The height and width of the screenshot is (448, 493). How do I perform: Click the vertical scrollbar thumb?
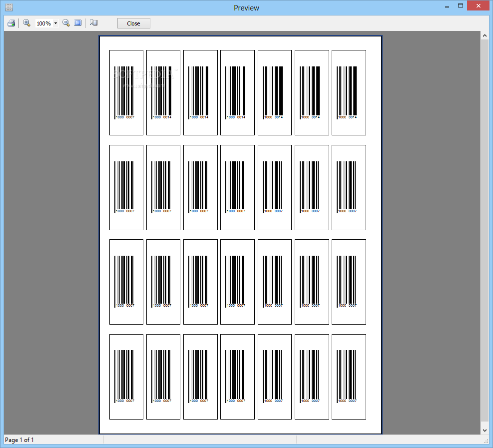click(x=485, y=231)
